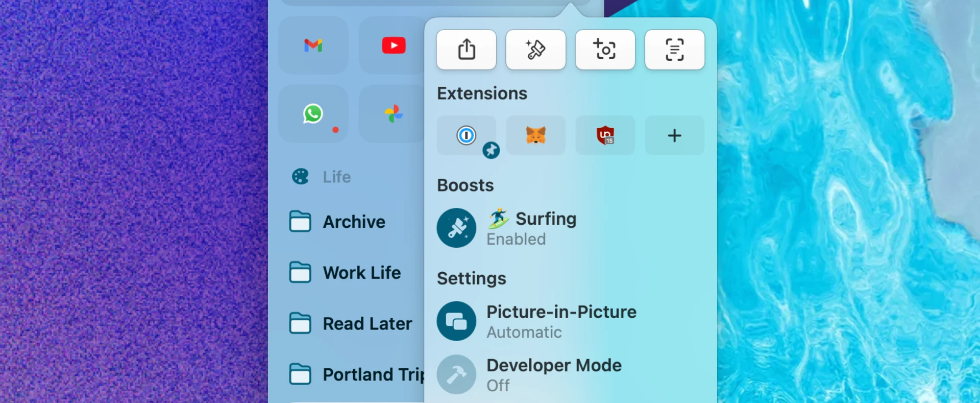Click the Enabled status under Surfing
Viewport: 980px width, 403px height.
(x=516, y=239)
